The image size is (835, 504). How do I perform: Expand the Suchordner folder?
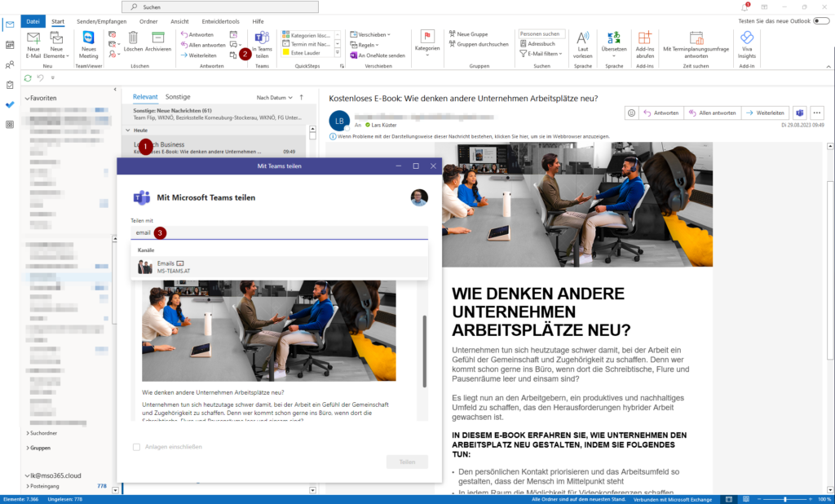(x=28, y=433)
